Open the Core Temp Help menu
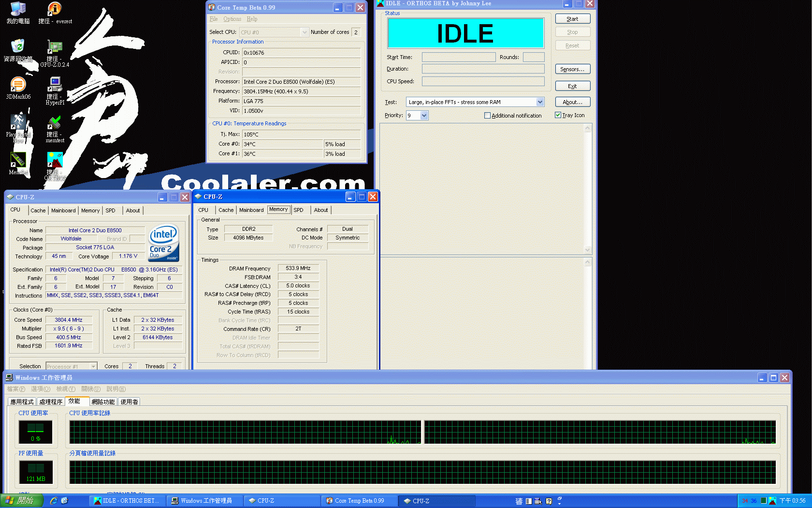The width and height of the screenshot is (812, 508). pyautogui.click(x=252, y=19)
